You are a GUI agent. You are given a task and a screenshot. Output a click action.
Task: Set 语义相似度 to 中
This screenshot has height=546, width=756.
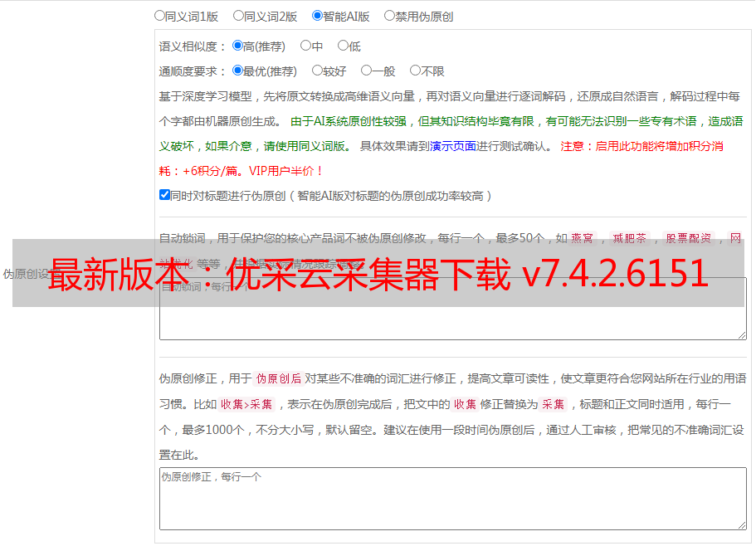pos(305,46)
